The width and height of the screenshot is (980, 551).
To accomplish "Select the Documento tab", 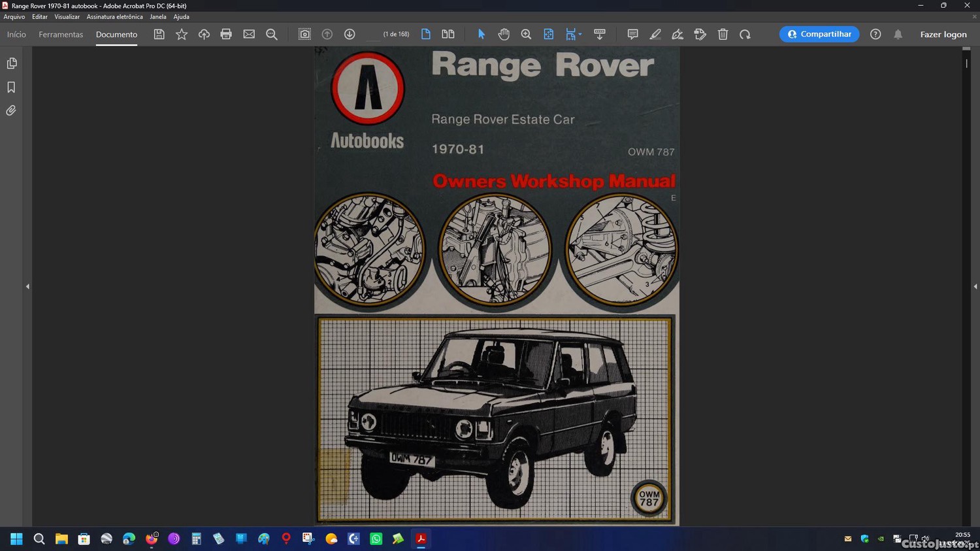I will pos(116,34).
